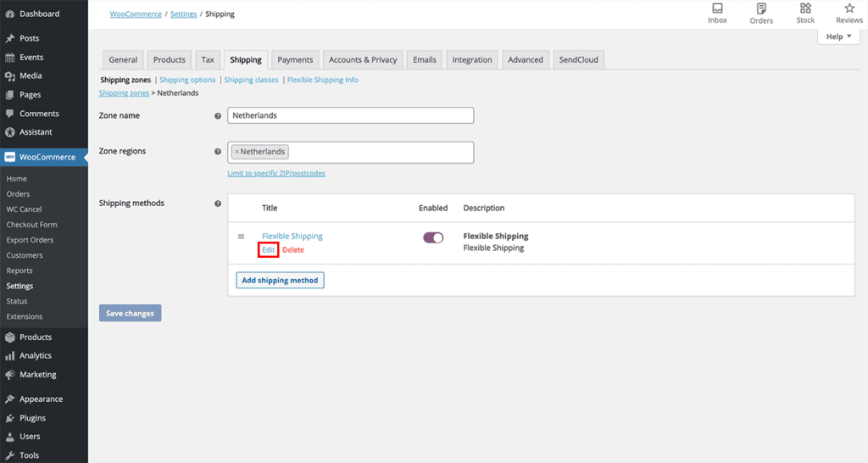The height and width of the screenshot is (463, 868).
Task: Switch to the SendCloud tab
Action: (578, 60)
